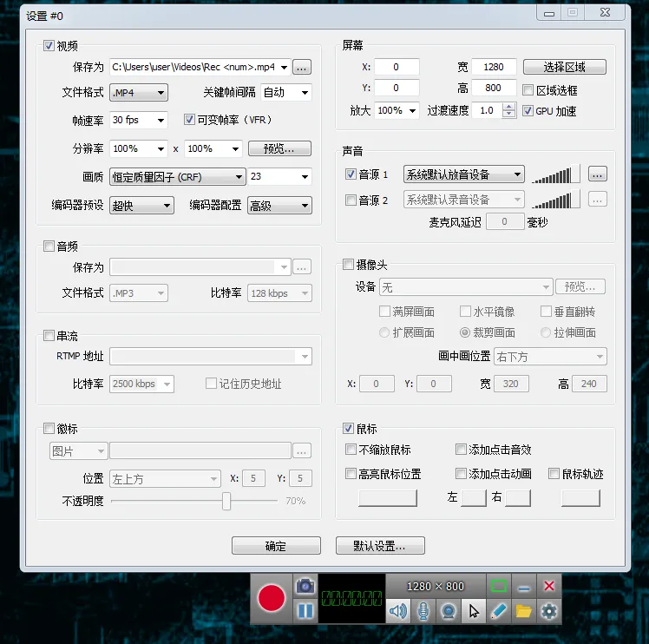Click the 宽 1280 input field

pos(494,67)
